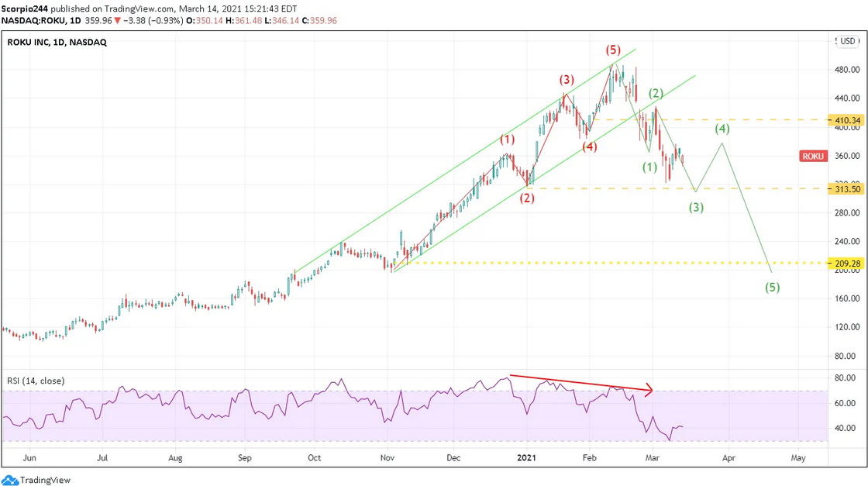Click the Mar label on time axis
Viewport: 868px width, 486px height.
[x=653, y=458]
